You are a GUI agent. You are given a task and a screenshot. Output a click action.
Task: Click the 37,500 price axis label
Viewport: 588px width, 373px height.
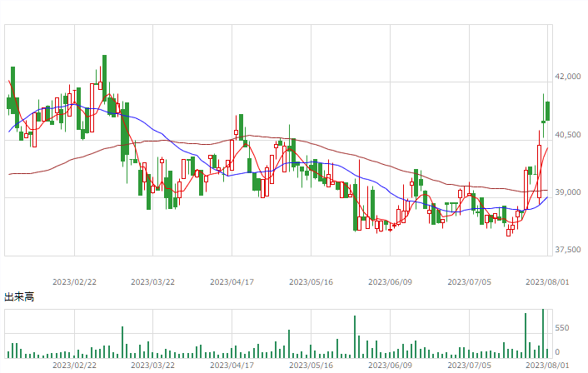568,250
